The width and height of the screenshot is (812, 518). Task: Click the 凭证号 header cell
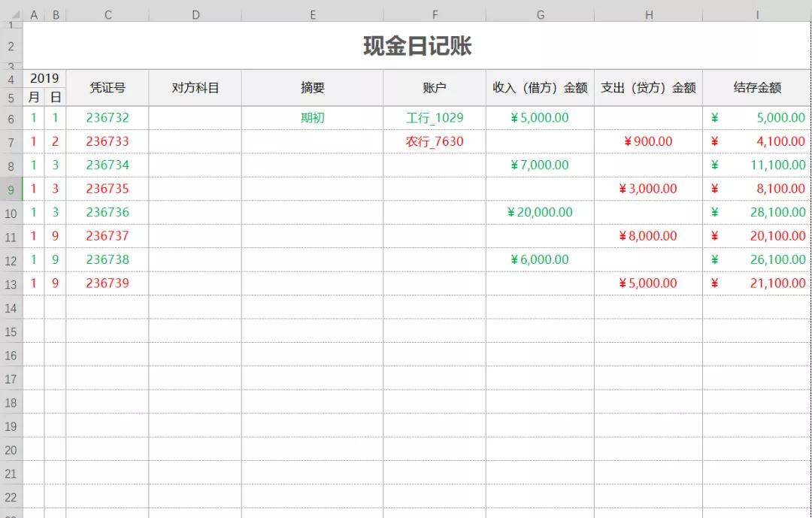pyautogui.click(x=108, y=87)
